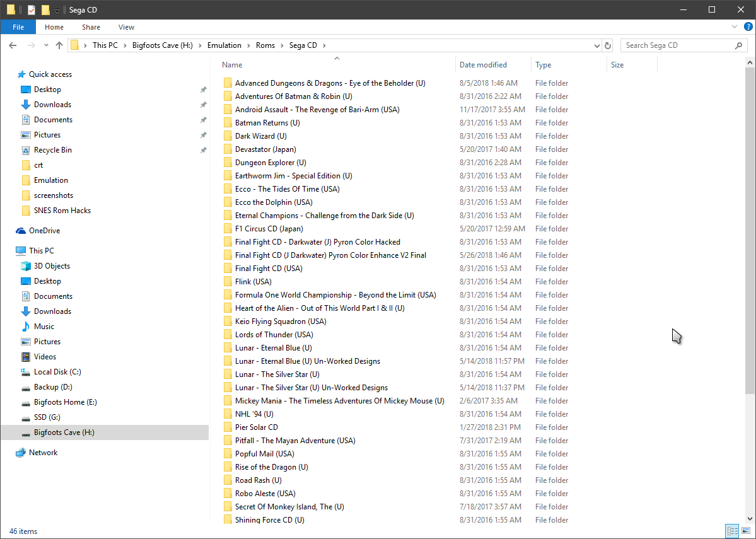The height and width of the screenshot is (539, 756).
Task: Select Keio Flying Squadron (USA) folder name
Action: tap(281, 322)
